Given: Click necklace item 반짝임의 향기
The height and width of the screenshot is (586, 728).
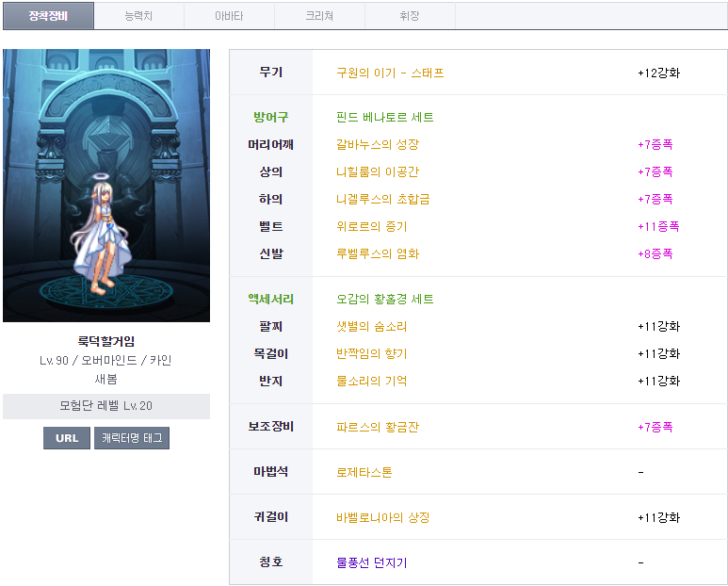Looking at the screenshot, I should [371, 354].
